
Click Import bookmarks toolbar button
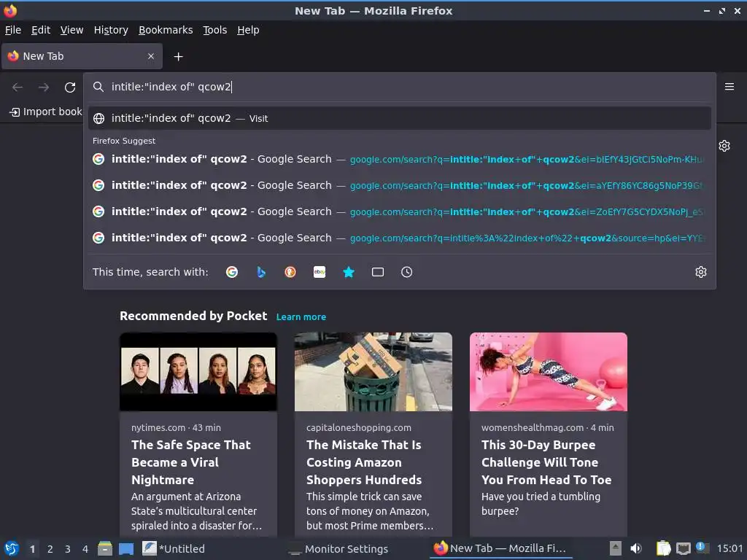tap(46, 112)
